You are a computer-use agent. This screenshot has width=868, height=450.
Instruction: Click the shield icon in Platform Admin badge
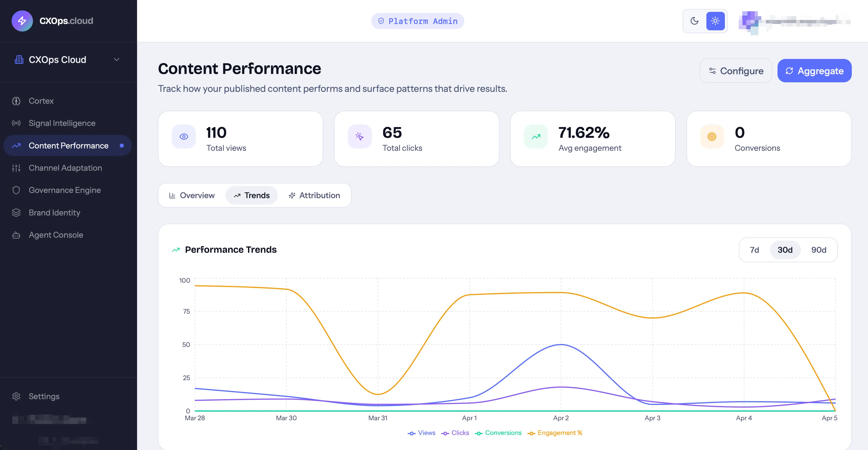tap(381, 21)
